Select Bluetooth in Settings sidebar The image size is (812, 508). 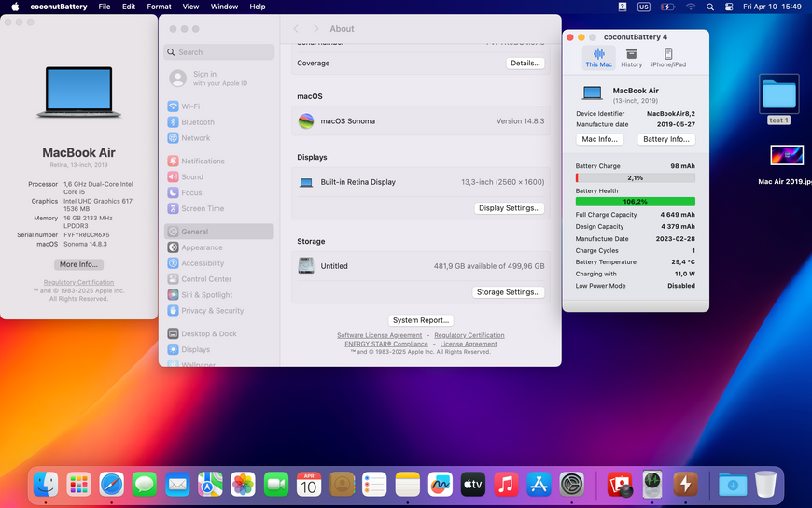pos(219,122)
